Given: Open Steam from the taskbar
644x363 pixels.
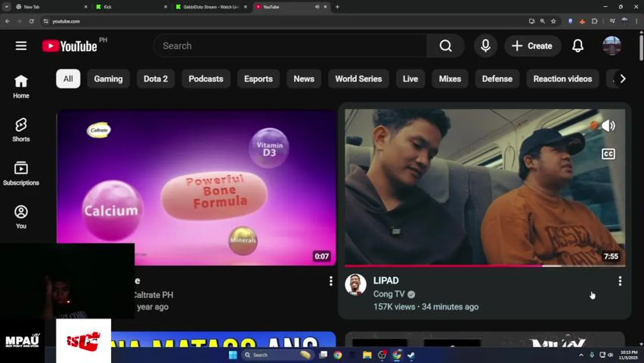Looking at the screenshot, I should (x=411, y=355).
